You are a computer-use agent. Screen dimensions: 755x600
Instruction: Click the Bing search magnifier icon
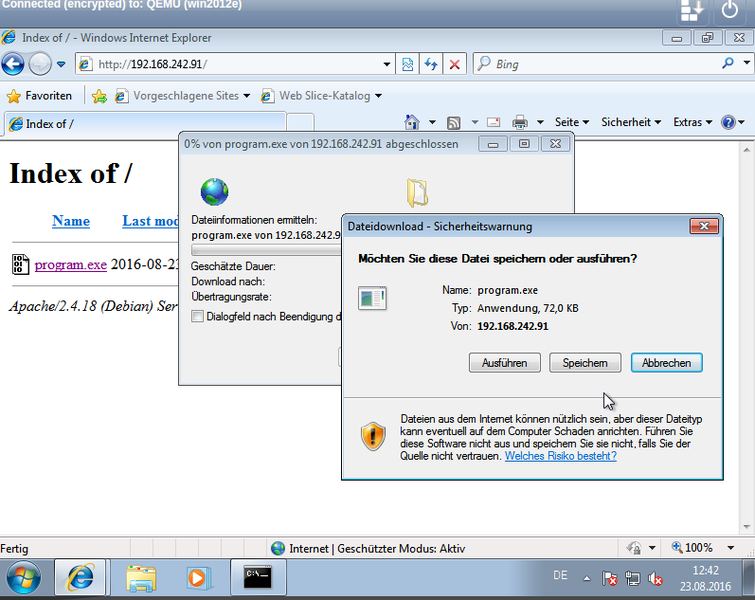tap(728, 64)
